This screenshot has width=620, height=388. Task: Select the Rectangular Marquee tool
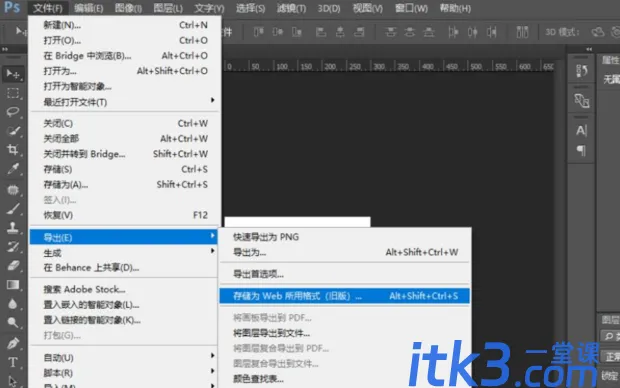pos(13,93)
